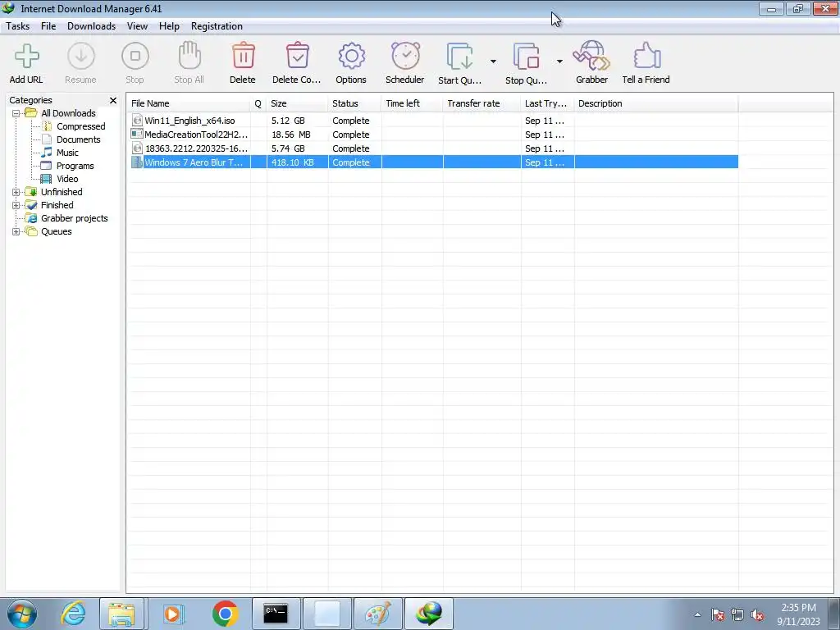Viewport: 840px width, 630px height.
Task: Select the Music category
Action: coord(67,153)
